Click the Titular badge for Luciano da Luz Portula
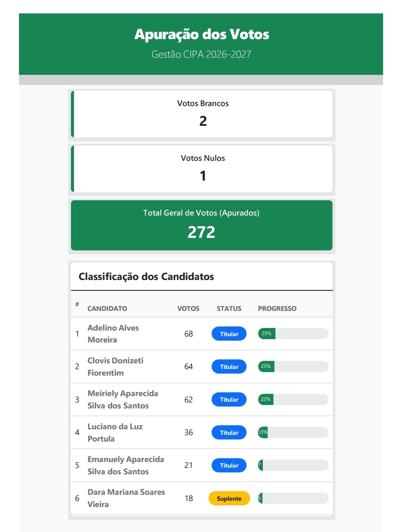Image resolution: width=395 pixels, height=532 pixels. (229, 432)
